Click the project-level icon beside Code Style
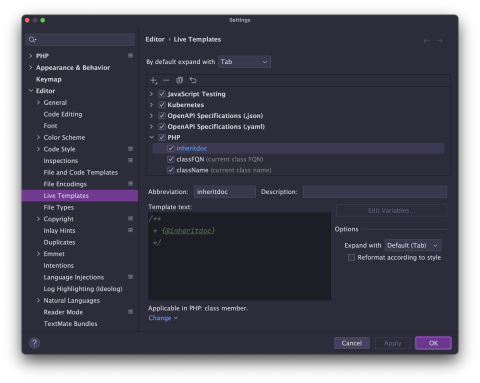480x383 pixels. coord(130,149)
